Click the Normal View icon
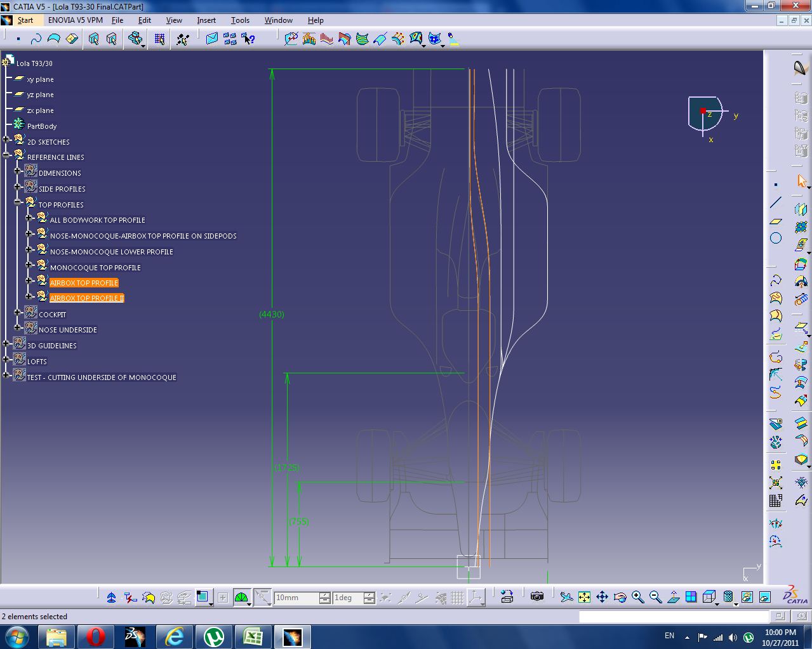 tap(673, 597)
